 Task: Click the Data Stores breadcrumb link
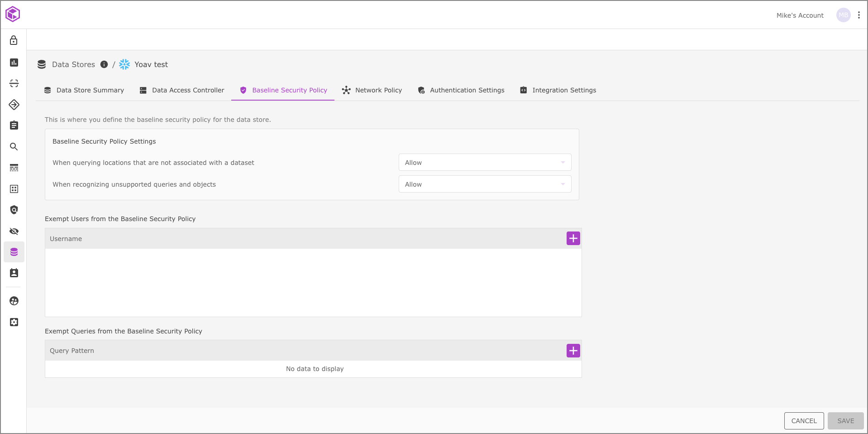click(73, 64)
